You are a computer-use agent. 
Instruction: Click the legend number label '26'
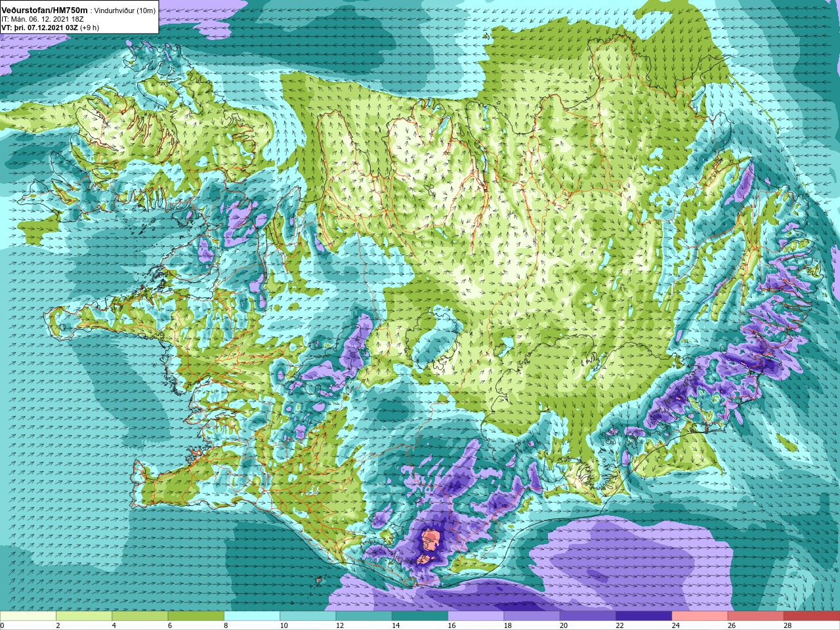(731, 626)
